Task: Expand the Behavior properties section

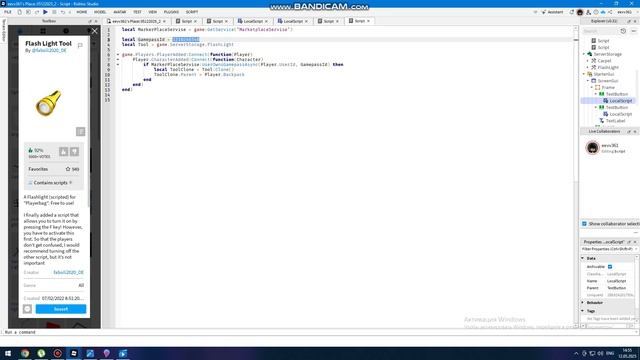Action: (583, 302)
